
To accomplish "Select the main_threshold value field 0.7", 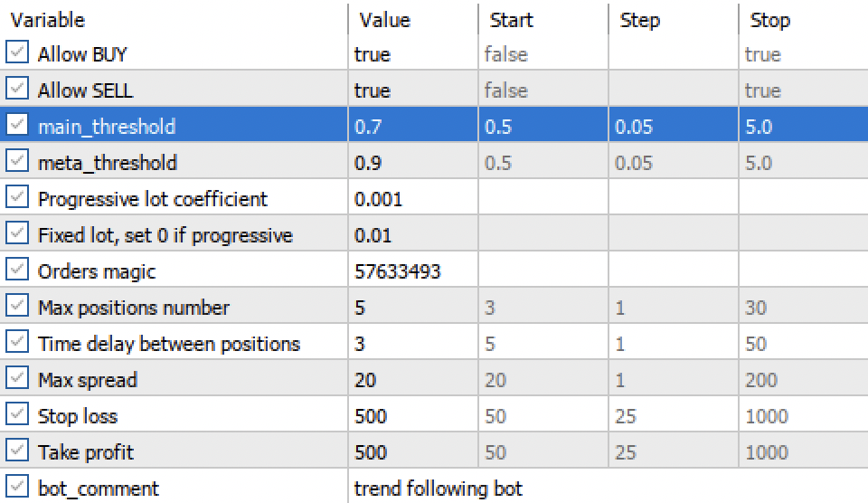I will coord(413,127).
